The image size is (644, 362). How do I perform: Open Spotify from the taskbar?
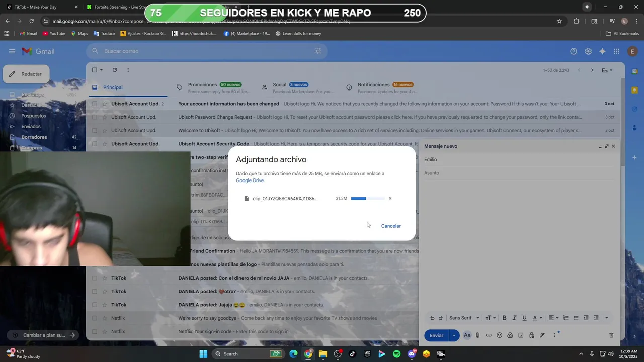(396, 354)
